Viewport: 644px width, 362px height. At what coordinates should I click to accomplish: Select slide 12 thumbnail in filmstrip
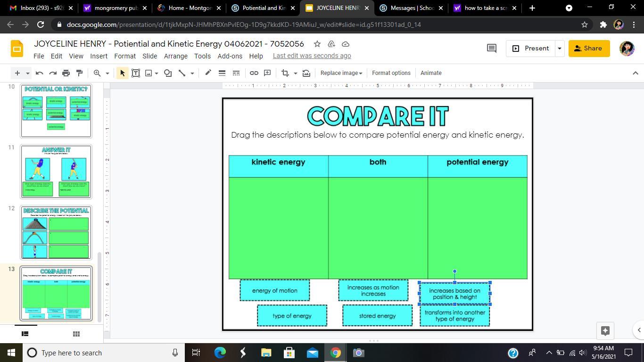56,232
